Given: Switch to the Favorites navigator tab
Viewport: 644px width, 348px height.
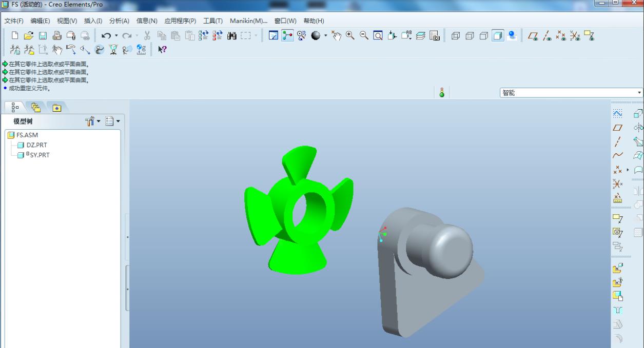Looking at the screenshot, I should click(x=56, y=107).
